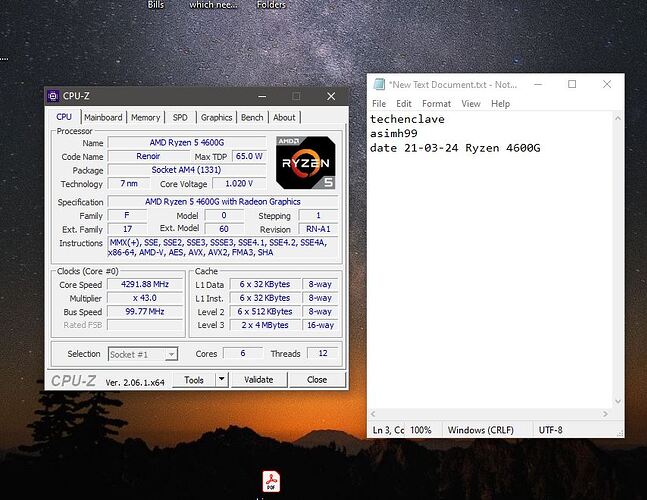Open Notepad Help menu
Screen dimensions: 647x500
tap(500, 104)
